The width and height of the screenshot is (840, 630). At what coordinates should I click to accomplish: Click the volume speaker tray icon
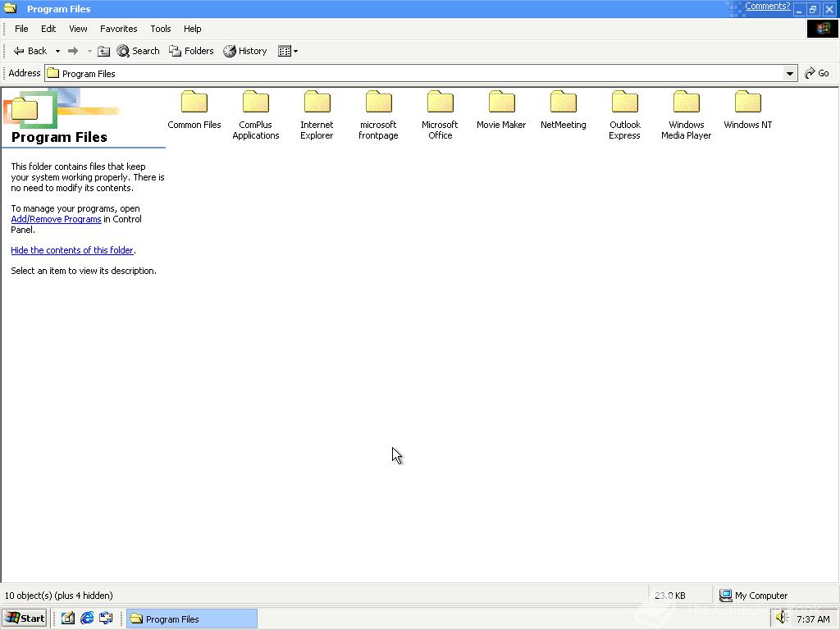coord(782,618)
